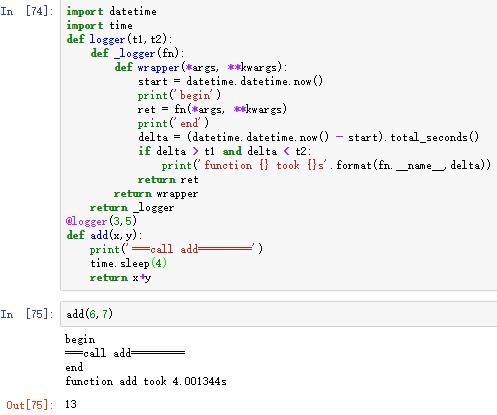Click the 'def wrapper(*args, **kwargs):' line
This screenshot has width=497, height=415.
[x=201, y=68]
